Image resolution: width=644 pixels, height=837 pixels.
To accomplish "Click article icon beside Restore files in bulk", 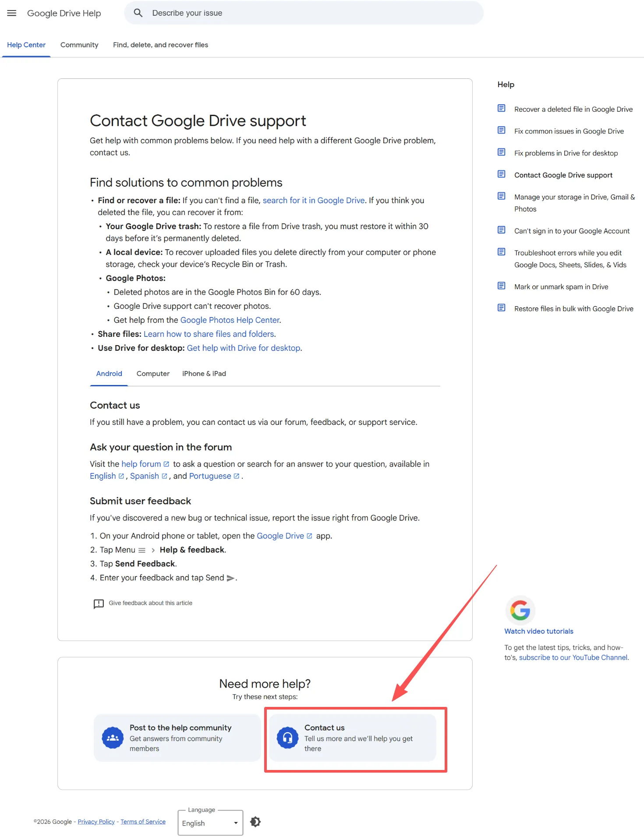I will [502, 308].
